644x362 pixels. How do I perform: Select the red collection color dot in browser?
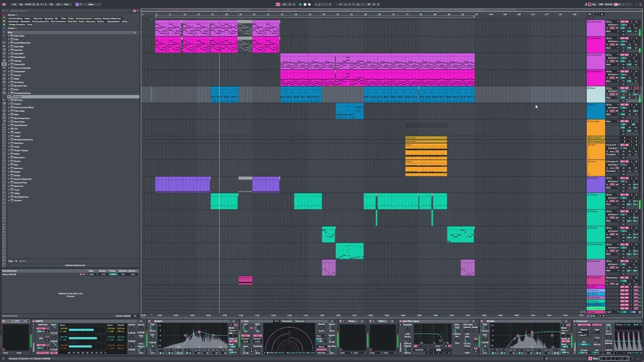(4, 14)
